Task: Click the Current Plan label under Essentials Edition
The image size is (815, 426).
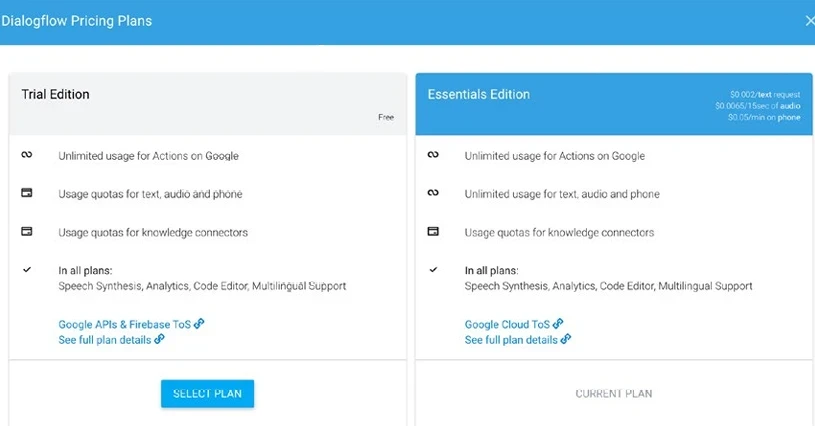Action: point(613,393)
